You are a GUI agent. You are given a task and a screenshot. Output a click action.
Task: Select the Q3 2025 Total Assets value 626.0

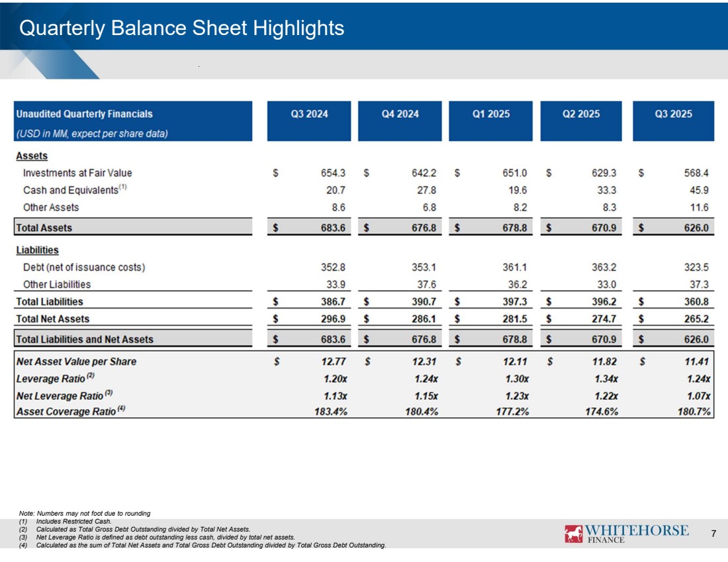tap(696, 228)
